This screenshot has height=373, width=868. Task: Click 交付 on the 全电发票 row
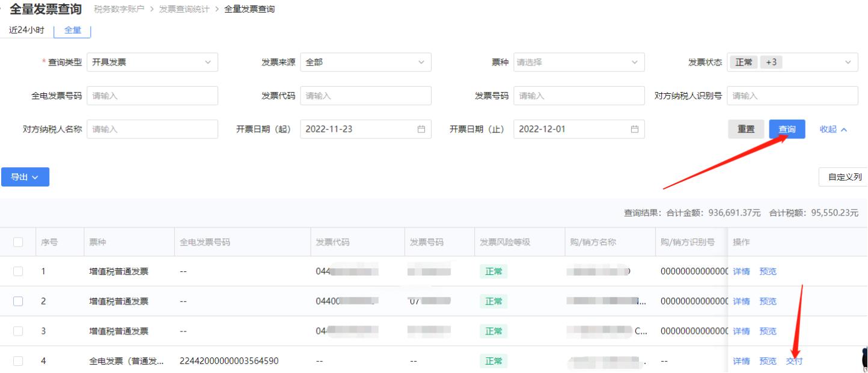795,361
